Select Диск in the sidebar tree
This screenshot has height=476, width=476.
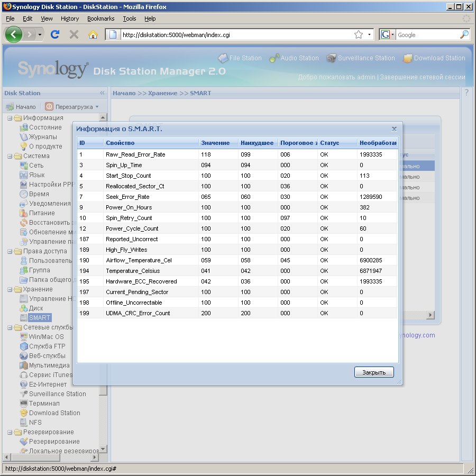click(x=36, y=308)
